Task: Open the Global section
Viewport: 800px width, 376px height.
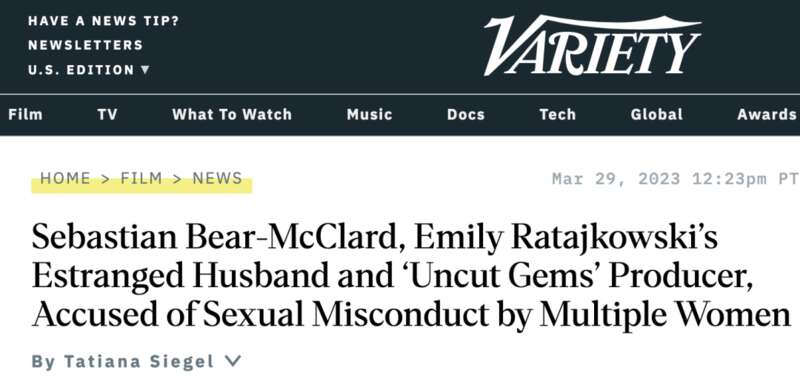Action: (x=657, y=114)
